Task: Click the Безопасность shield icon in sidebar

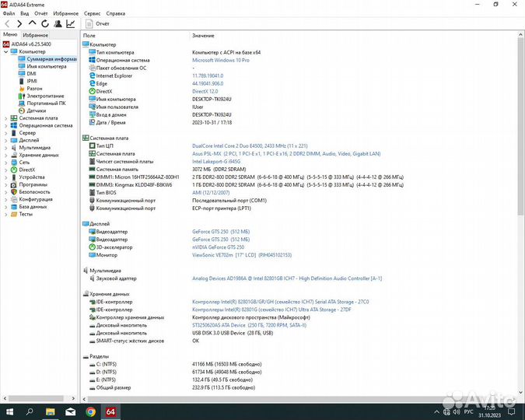Action: click(14, 192)
